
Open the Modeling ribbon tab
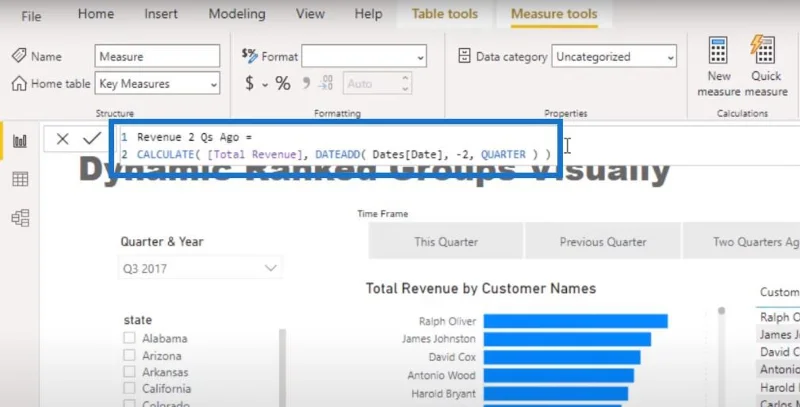pos(237,14)
